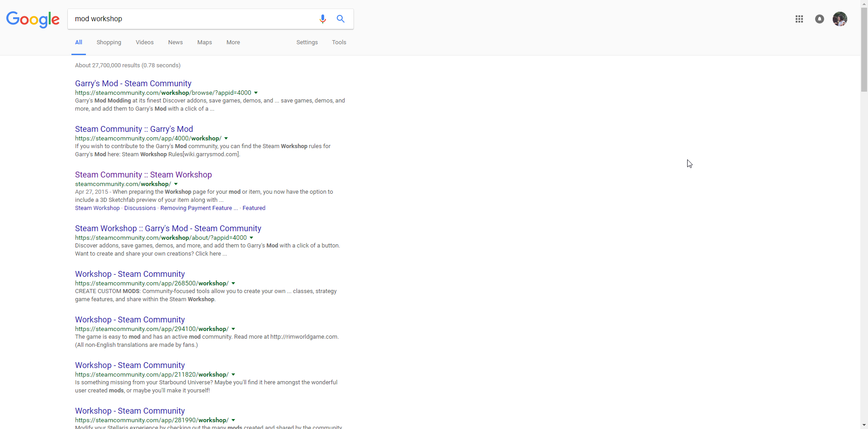Click the steamcommunity.com/app/4000/workshop/ URL text
The height and width of the screenshot is (429, 868).
(148, 139)
